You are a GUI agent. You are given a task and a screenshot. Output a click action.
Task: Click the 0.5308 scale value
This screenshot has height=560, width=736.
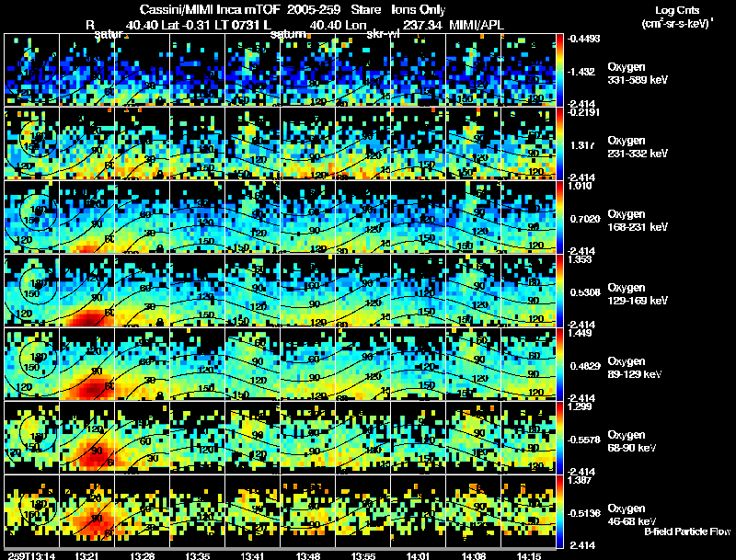click(x=585, y=292)
